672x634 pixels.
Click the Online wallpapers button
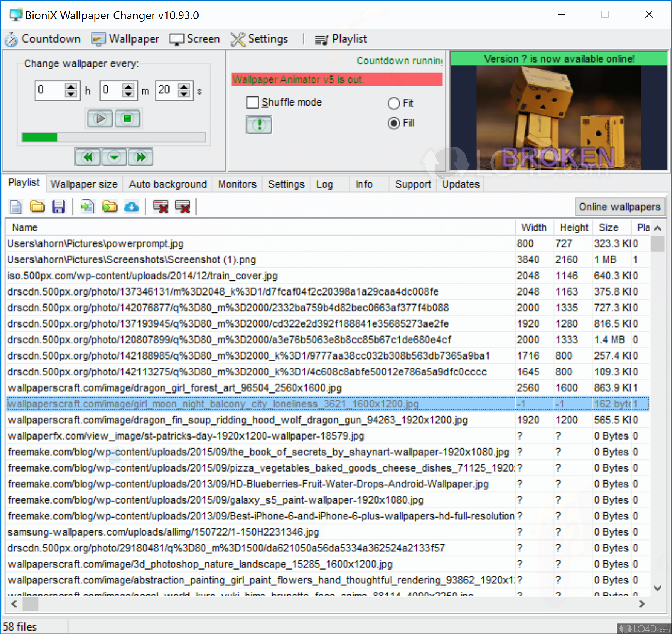619,207
